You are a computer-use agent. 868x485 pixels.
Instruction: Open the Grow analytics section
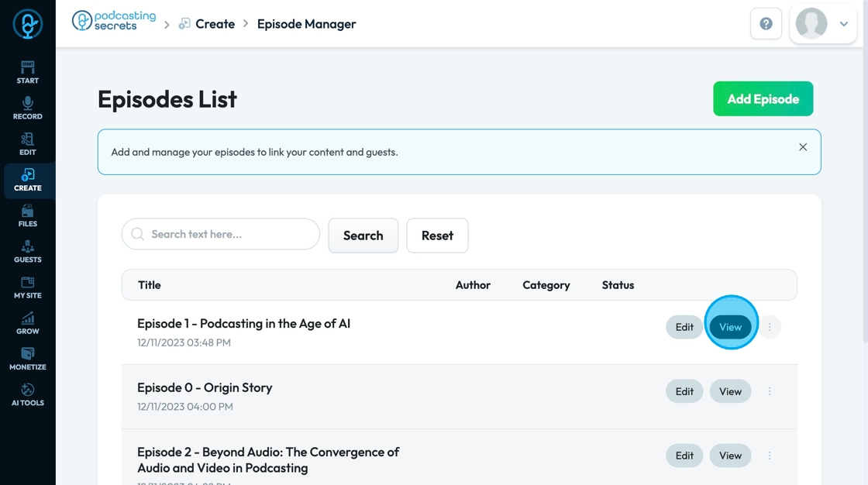click(x=28, y=322)
